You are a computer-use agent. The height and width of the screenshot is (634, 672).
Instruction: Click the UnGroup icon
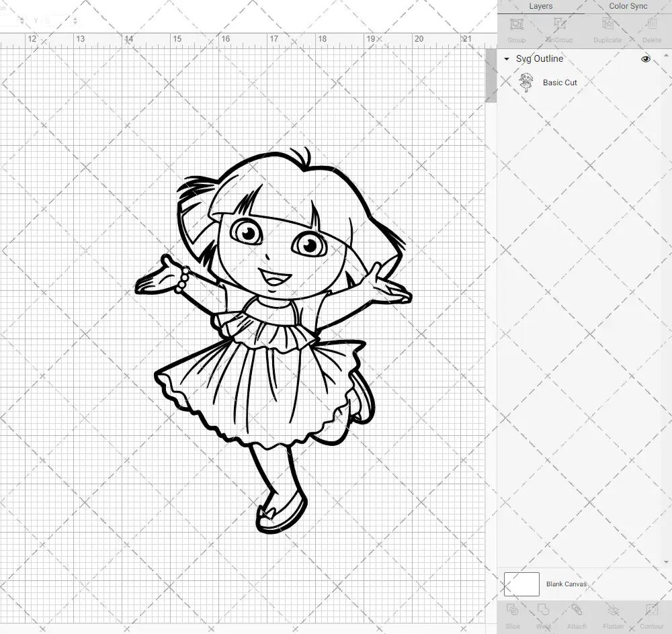click(559, 30)
